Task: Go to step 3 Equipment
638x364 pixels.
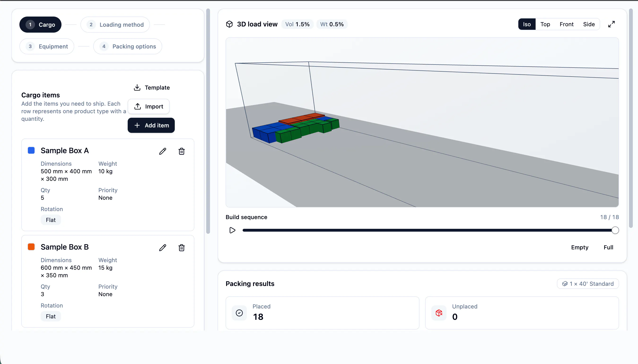Action: 47,46
